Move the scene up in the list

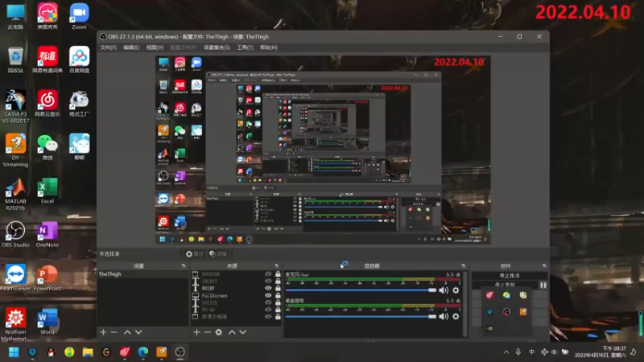tap(128, 332)
